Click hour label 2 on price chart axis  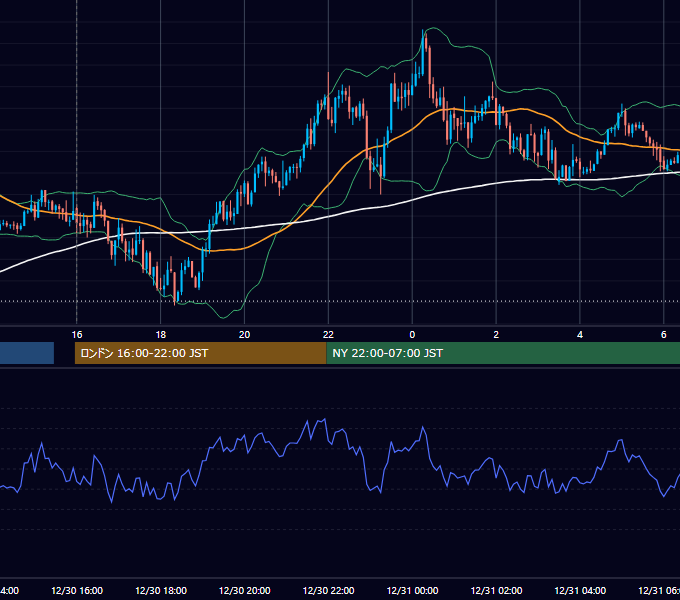click(496, 334)
